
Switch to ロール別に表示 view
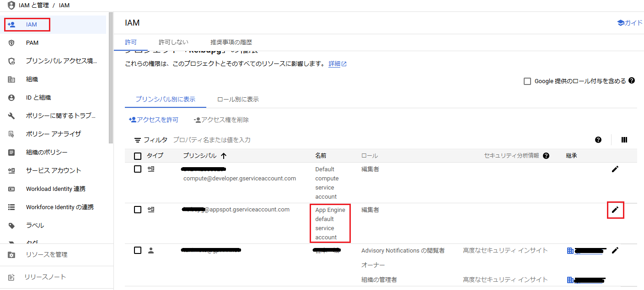coord(237,99)
